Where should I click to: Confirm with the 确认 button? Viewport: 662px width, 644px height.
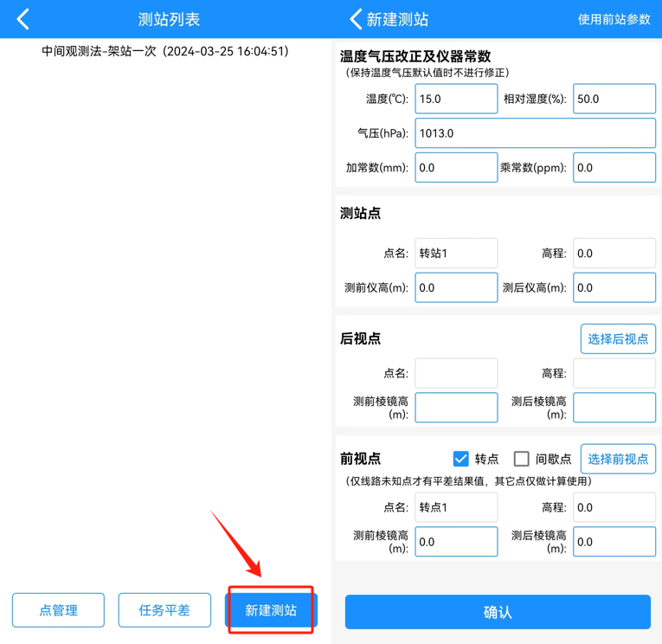click(x=498, y=612)
